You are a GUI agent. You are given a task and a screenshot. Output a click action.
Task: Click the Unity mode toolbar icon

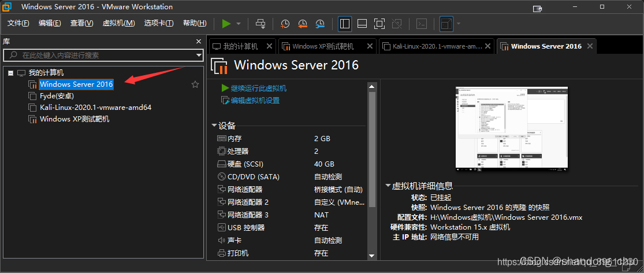pos(397,24)
